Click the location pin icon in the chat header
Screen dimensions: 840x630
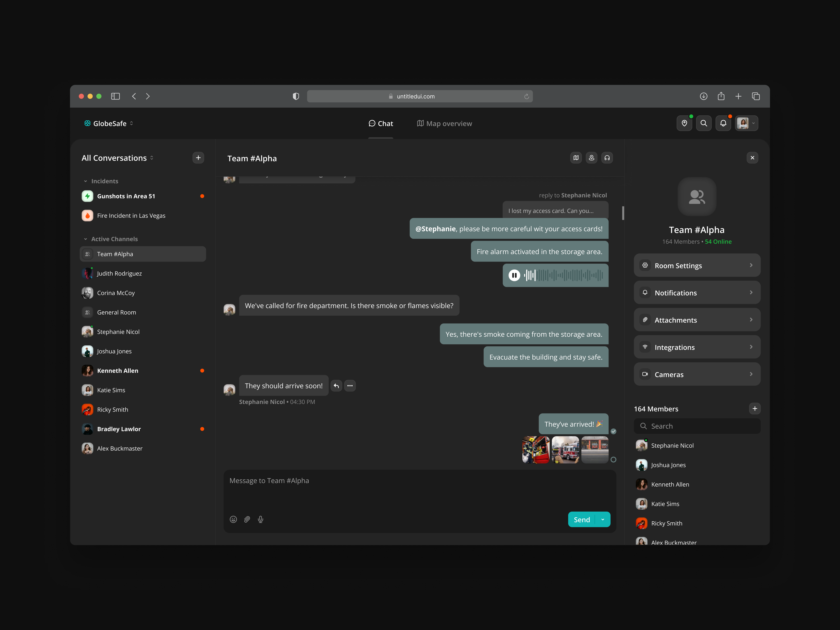tap(592, 158)
